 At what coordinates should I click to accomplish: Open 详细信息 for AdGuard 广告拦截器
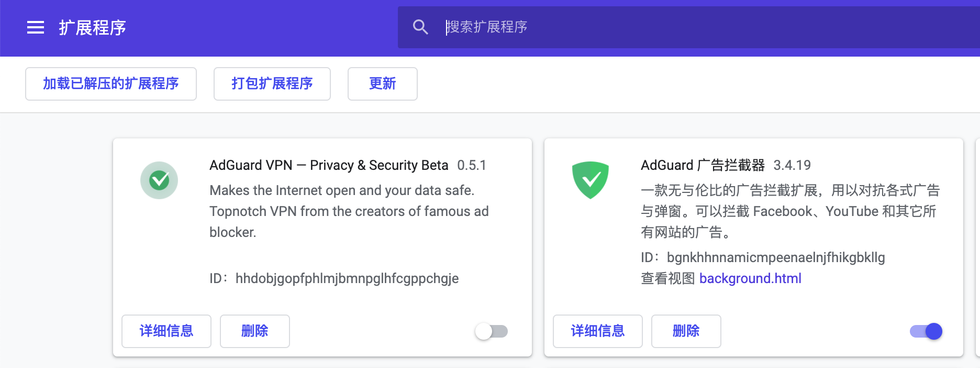click(598, 331)
